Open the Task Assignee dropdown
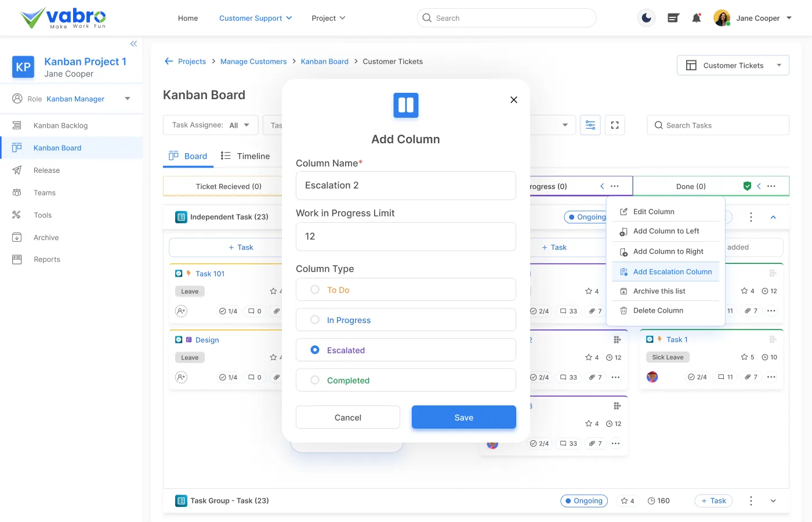 click(x=211, y=125)
